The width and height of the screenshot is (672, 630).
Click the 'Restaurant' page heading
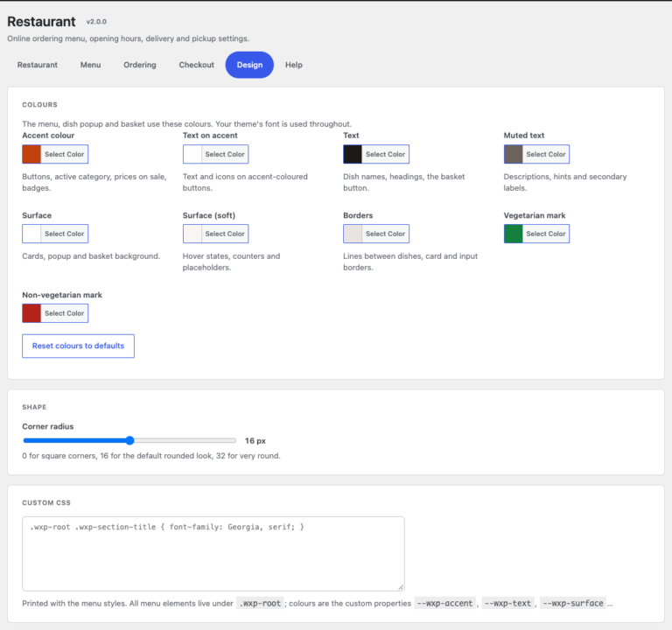click(x=42, y=21)
